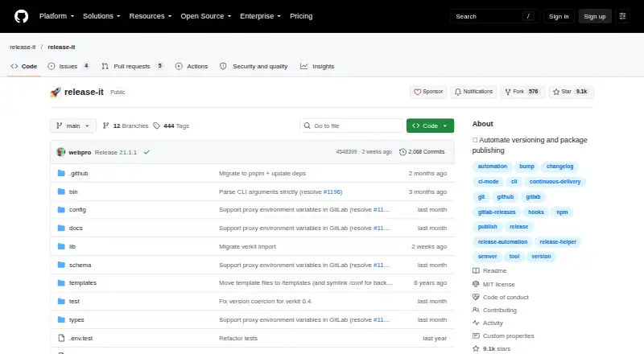Open the webpro author link

tap(80, 152)
